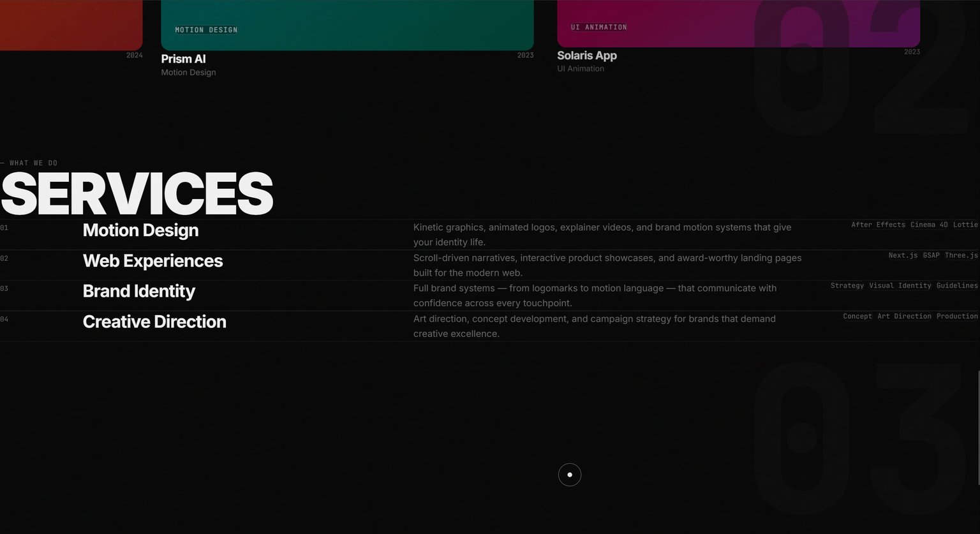Click the Strategy tag

(847, 286)
